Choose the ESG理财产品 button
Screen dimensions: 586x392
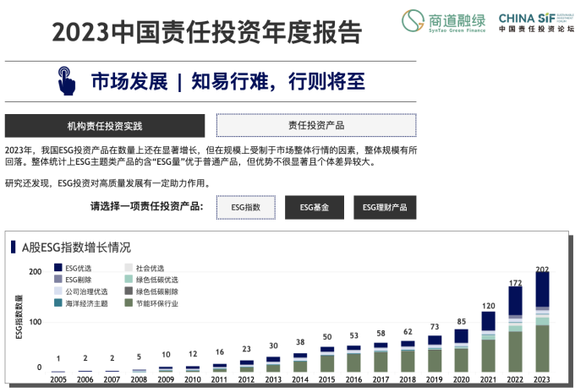[385, 207]
